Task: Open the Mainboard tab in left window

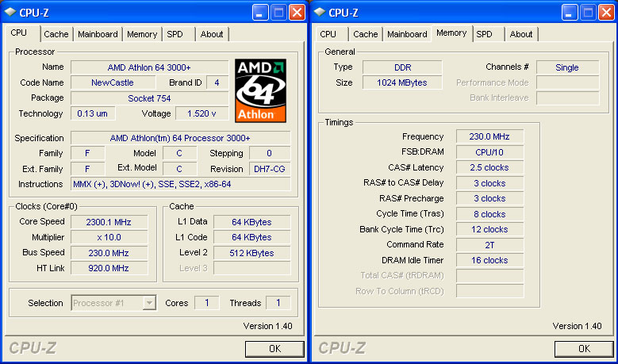Action: click(x=98, y=34)
